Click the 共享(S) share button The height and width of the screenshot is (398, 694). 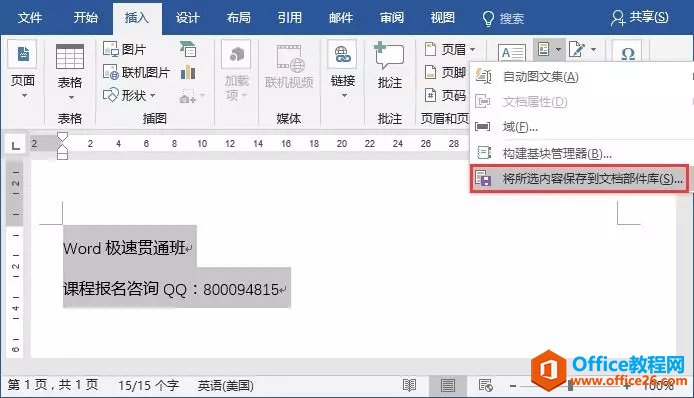click(640, 18)
